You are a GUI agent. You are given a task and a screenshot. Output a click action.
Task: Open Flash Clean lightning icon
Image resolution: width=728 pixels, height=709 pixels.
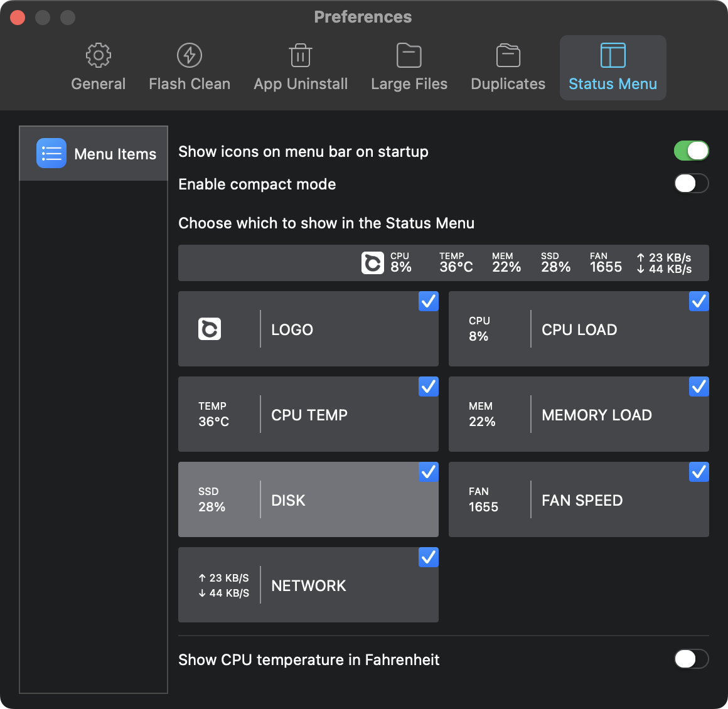tap(189, 56)
